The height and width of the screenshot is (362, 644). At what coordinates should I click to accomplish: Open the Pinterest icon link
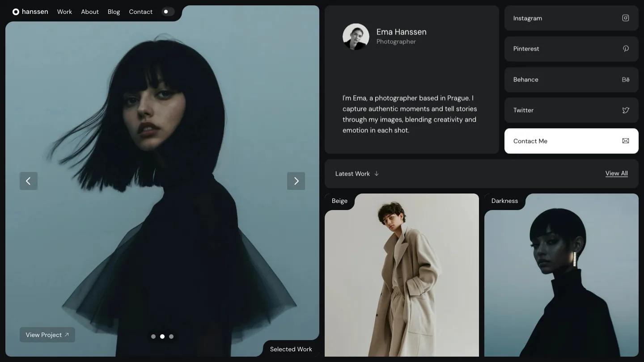pos(626,49)
